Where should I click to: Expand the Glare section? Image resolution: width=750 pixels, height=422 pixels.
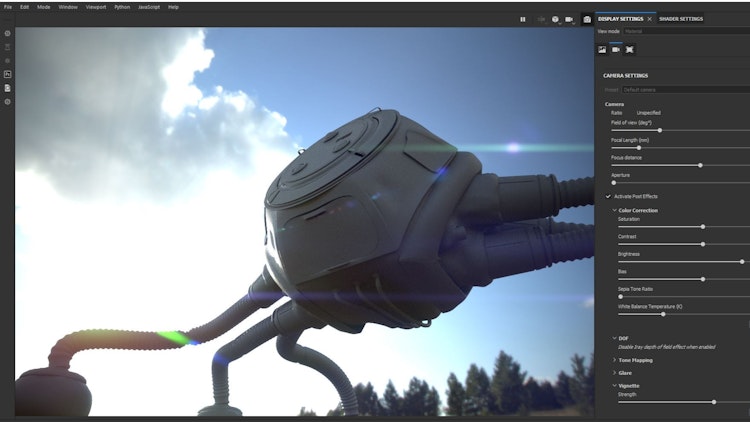pyautogui.click(x=614, y=372)
